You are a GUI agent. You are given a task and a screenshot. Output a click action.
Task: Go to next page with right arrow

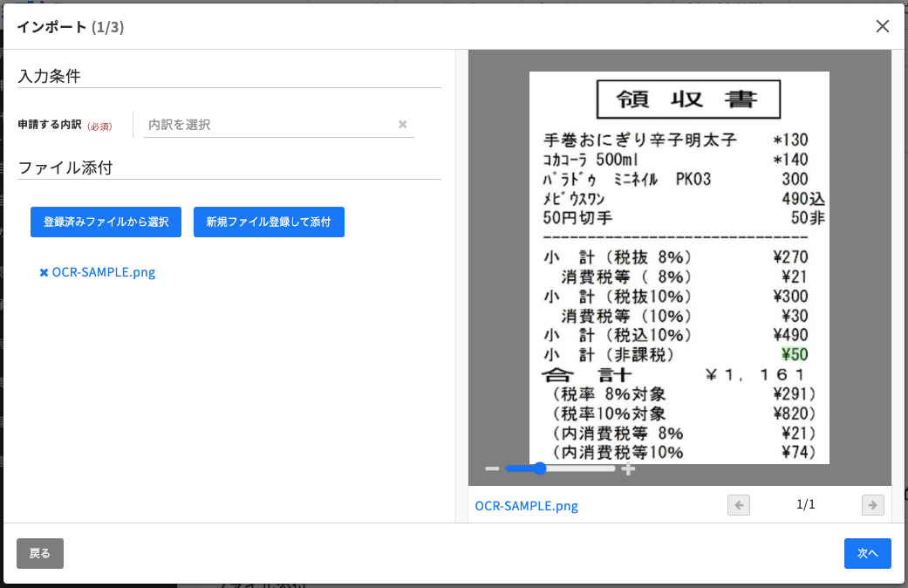[873, 505]
